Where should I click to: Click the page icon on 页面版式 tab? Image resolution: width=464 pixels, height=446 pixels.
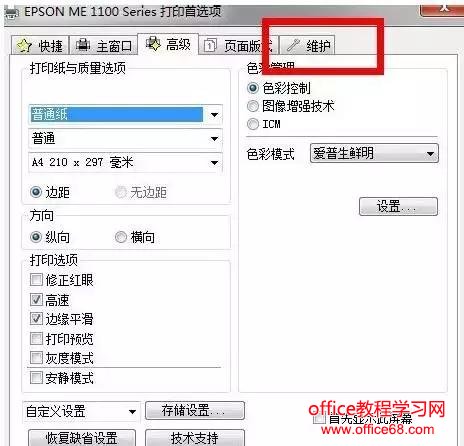tap(210, 45)
